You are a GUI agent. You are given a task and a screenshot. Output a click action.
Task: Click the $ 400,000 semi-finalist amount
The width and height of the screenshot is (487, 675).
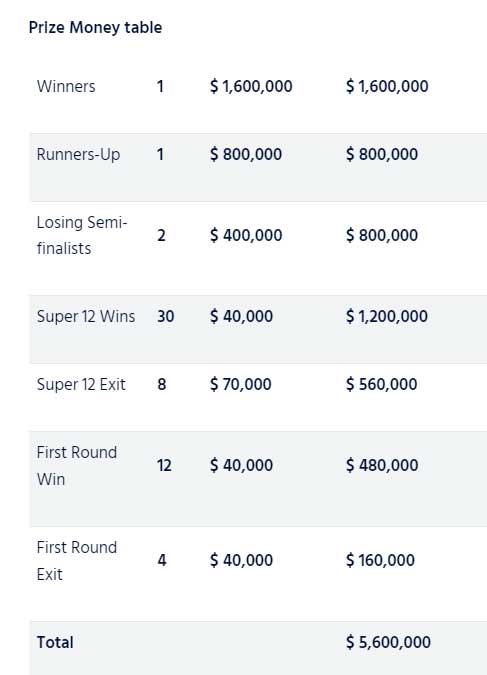(x=246, y=235)
